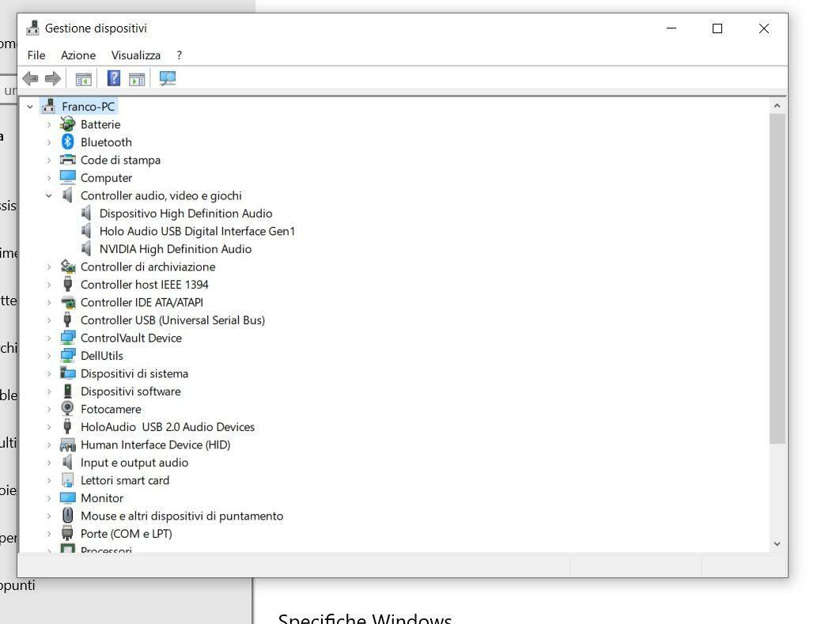Click the Porte (COM e LPT) icon

67,533
